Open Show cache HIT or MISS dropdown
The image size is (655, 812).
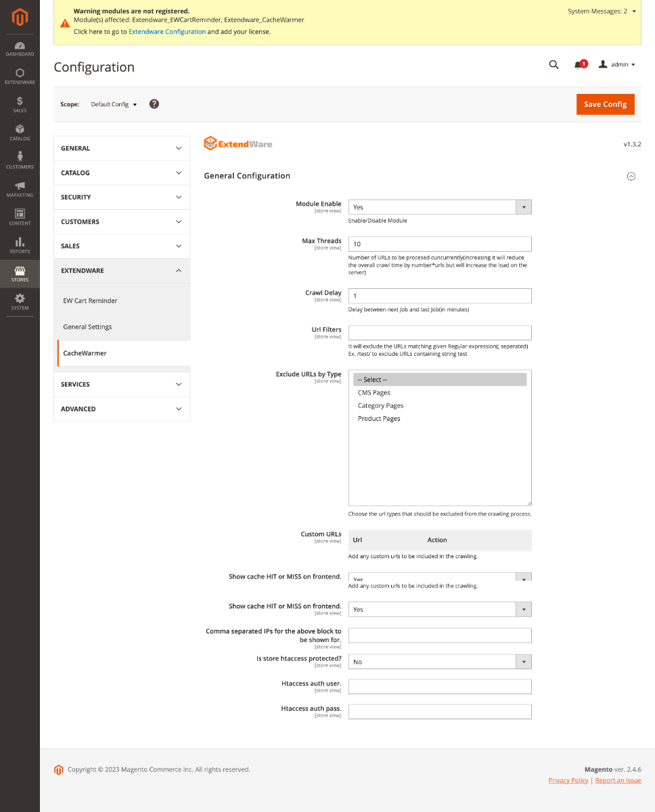(440, 610)
